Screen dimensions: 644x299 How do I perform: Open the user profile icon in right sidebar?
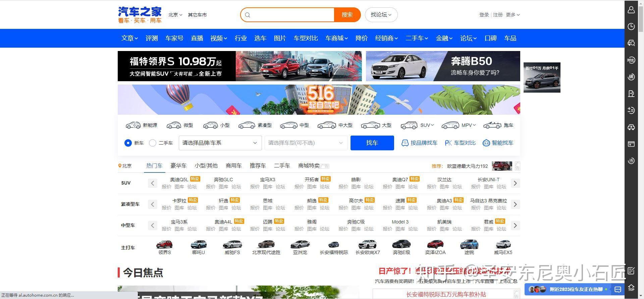(x=631, y=10)
